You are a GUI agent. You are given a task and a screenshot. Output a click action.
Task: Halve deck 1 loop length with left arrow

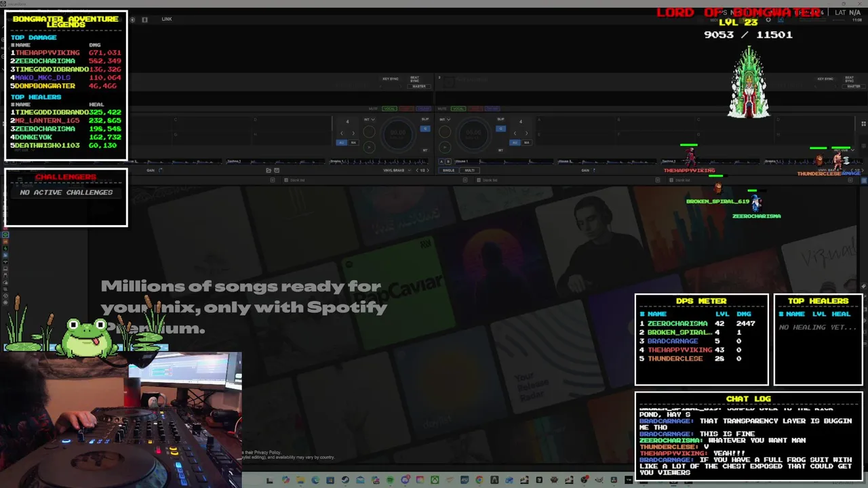[x=342, y=134]
